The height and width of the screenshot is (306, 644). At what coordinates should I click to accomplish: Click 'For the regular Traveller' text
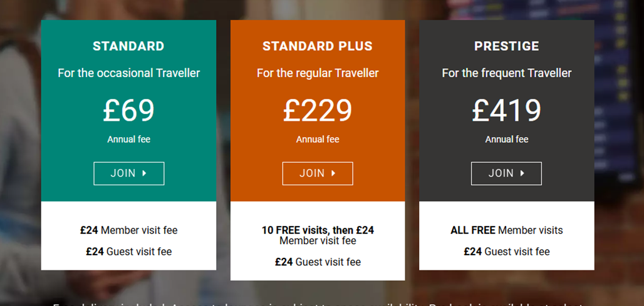pos(318,73)
